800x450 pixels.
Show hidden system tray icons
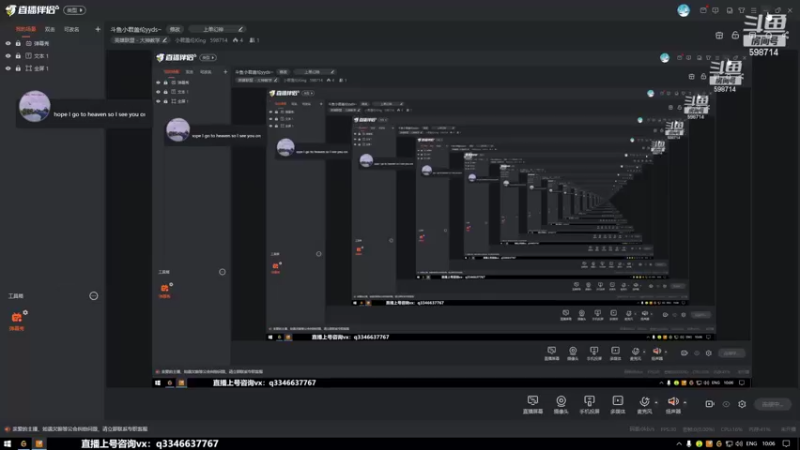[x=679, y=444]
